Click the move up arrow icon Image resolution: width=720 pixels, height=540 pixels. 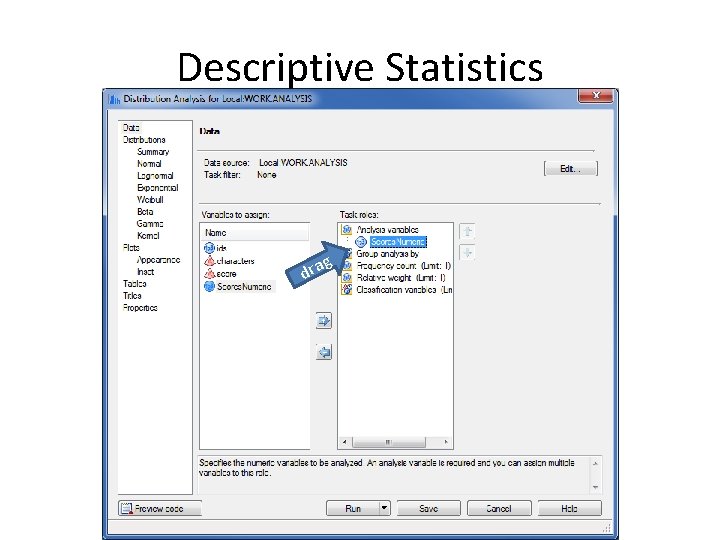pos(467,231)
